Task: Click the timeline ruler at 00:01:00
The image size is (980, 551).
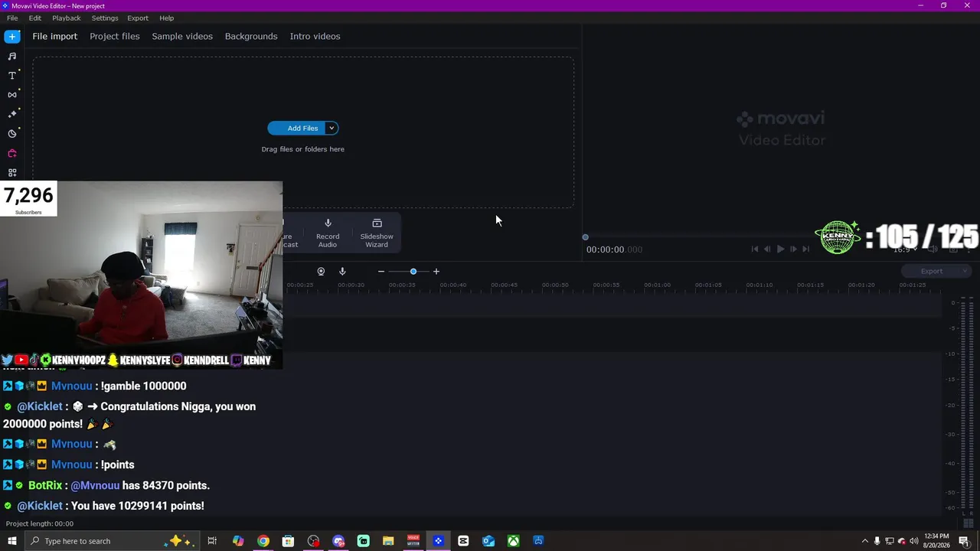Action: 657,285
